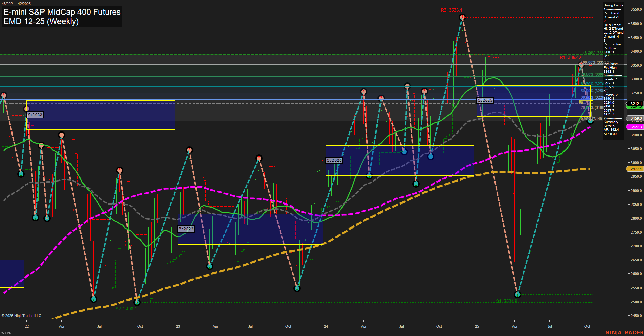The height and width of the screenshot is (336, 644).
Task: Select the yellow 2977.1 price axis marker
Action: [x=635, y=169]
